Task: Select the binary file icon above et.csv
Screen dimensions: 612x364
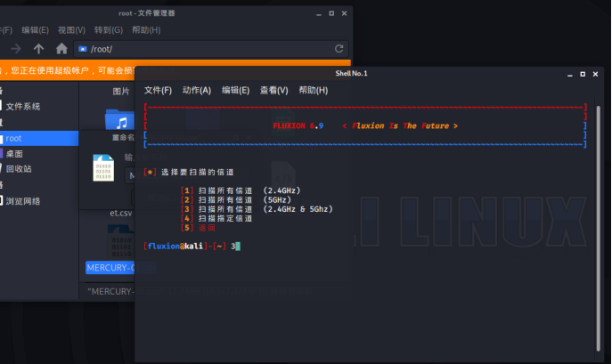Action: point(103,167)
